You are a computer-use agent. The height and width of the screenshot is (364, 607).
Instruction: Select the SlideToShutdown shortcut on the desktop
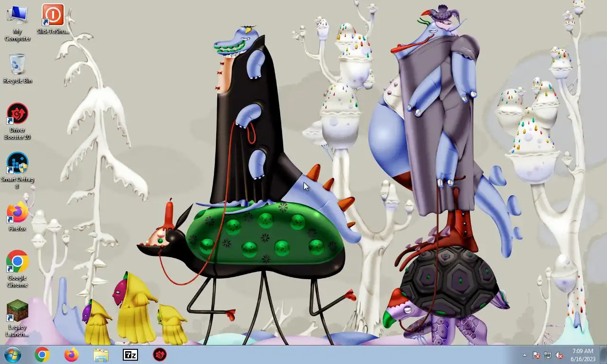53,19
